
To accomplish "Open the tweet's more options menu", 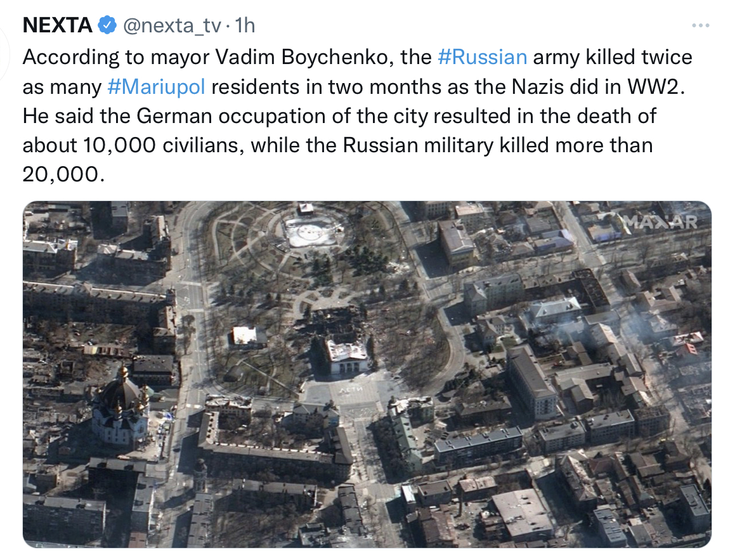I will tap(700, 26).
